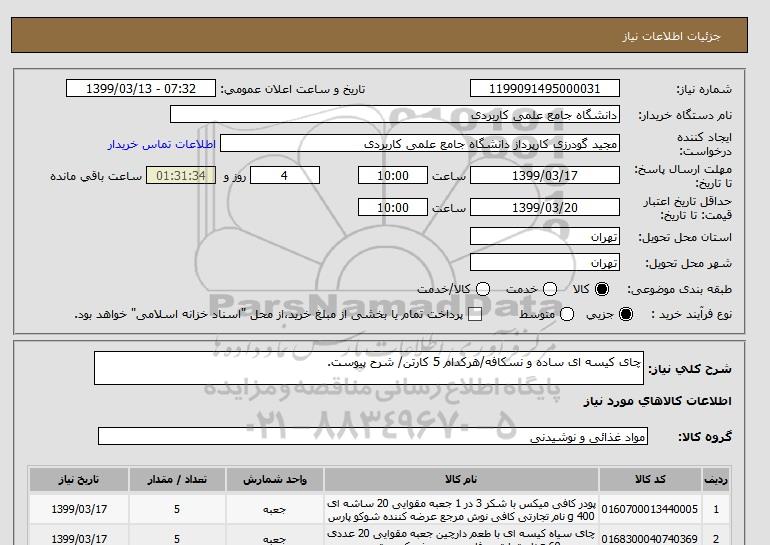Viewport: 770px width, 545px height.
Task: Click the تاریخ نیاز column header
Action: pos(79,480)
